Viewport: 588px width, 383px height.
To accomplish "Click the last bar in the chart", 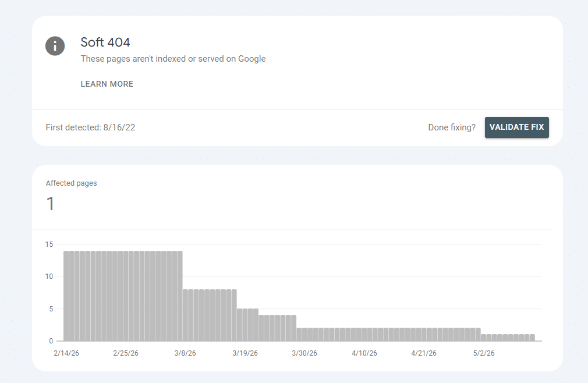I will point(532,338).
